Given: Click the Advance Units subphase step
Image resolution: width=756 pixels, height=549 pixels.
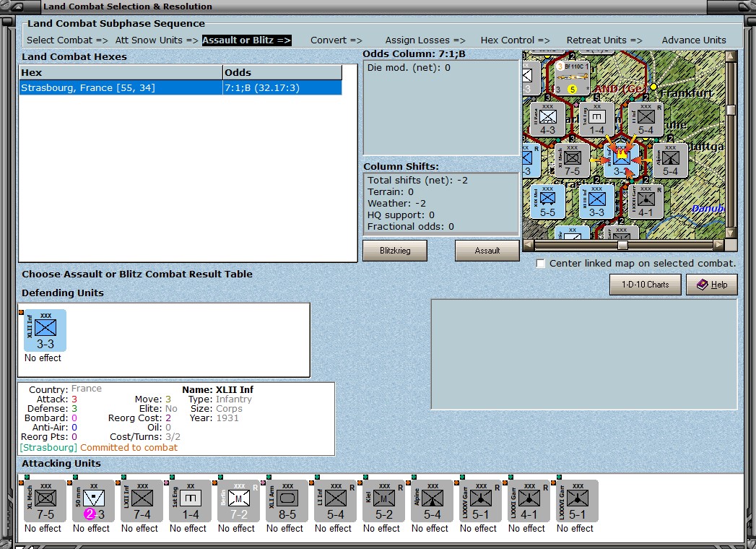Looking at the screenshot, I should click(x=694, y=40).
